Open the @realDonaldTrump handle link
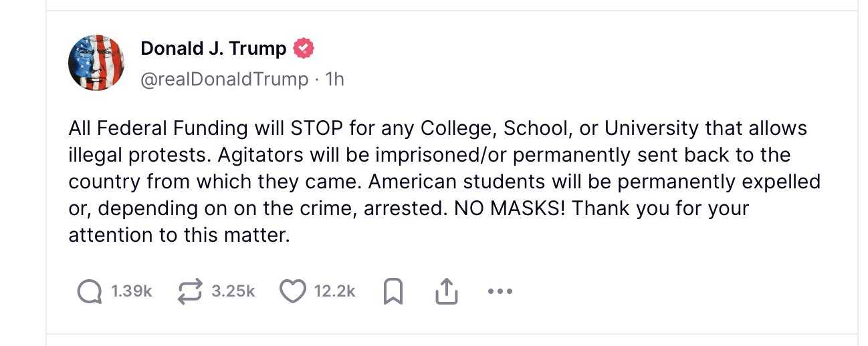The height and width of the screenshot is (346, 868). point(225,79)
